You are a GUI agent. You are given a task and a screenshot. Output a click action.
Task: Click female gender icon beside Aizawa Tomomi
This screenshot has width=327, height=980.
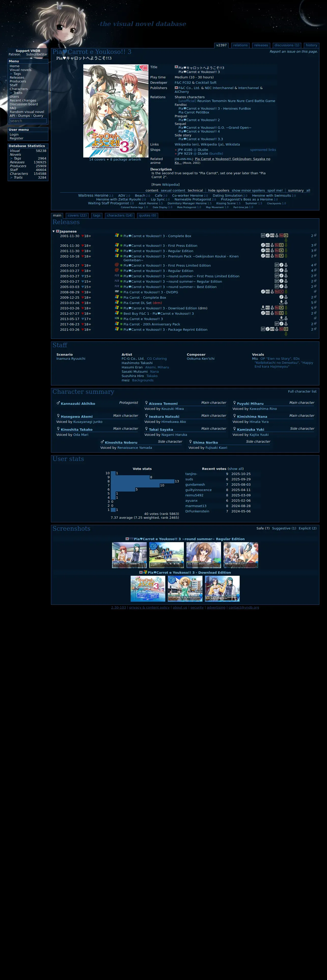146,403
